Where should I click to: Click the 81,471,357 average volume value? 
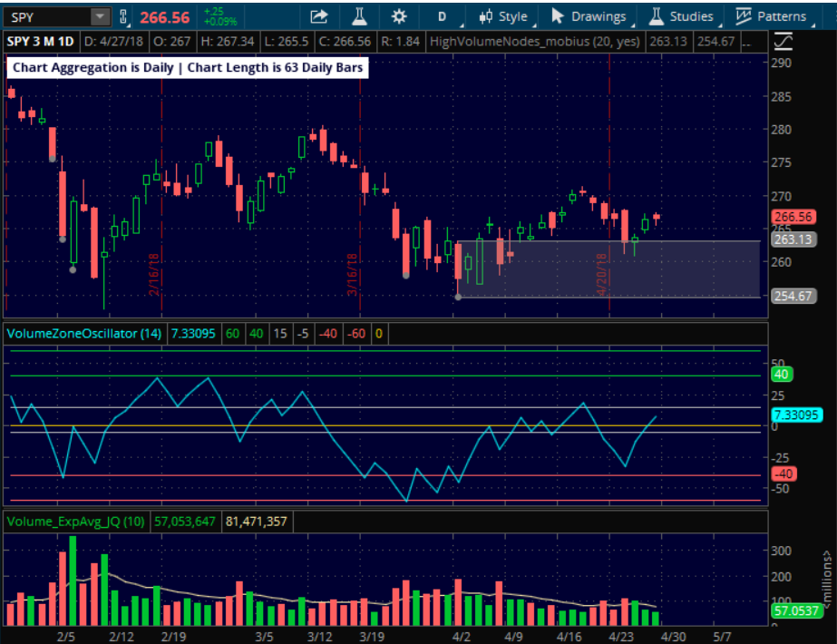coord(257,522)
